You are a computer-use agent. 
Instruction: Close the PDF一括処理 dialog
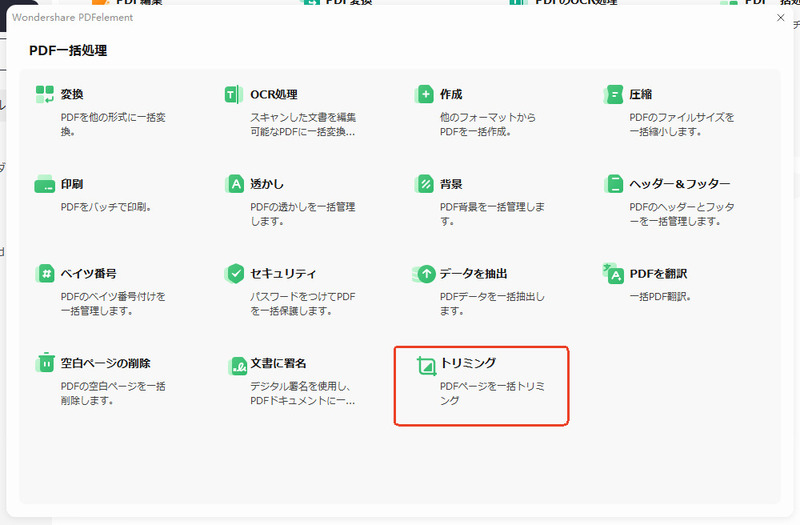(781, 18)
